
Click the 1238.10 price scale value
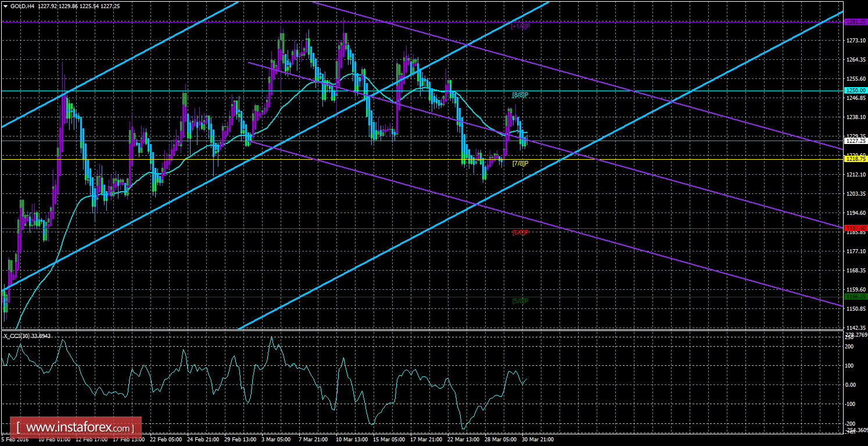pos(857,117)
